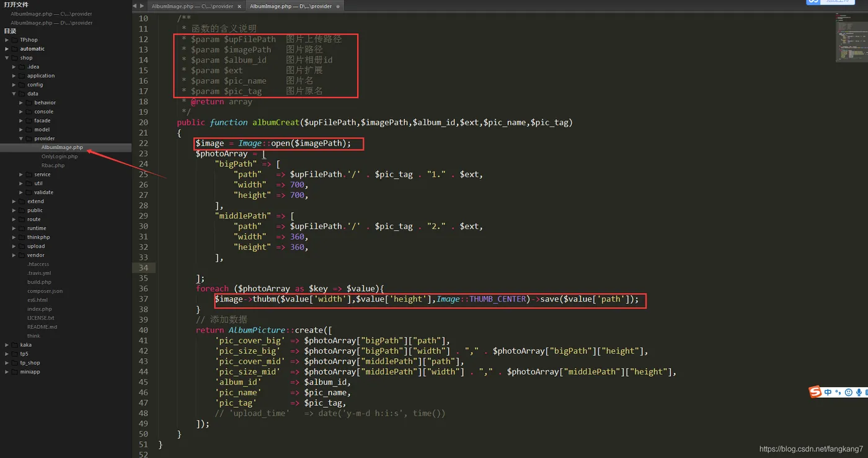
Task: Expand the application folder arrow
Action: (14, 76)
